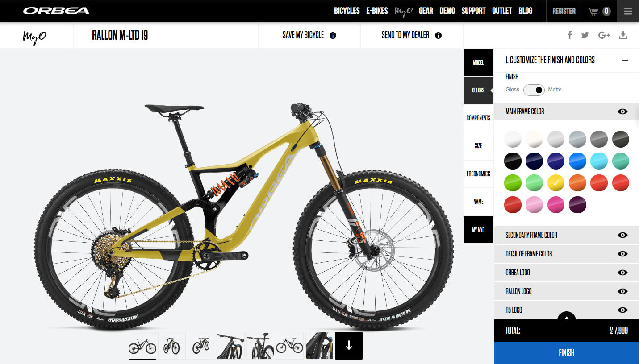Download the bike configuration icon
639x364 pixels.
623,35
